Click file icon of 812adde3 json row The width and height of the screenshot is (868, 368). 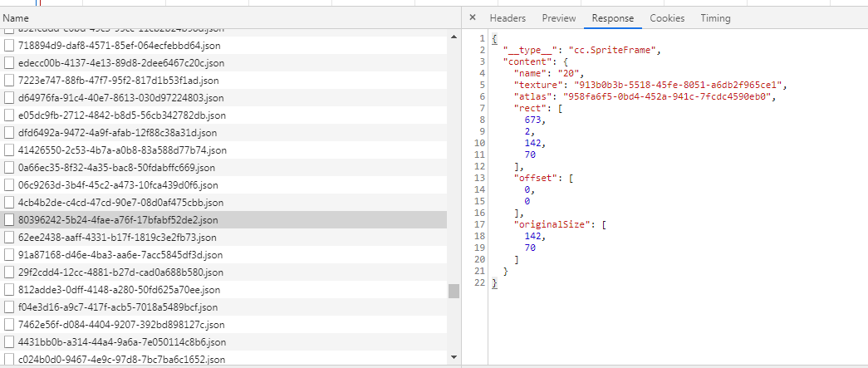click(10, 290)
